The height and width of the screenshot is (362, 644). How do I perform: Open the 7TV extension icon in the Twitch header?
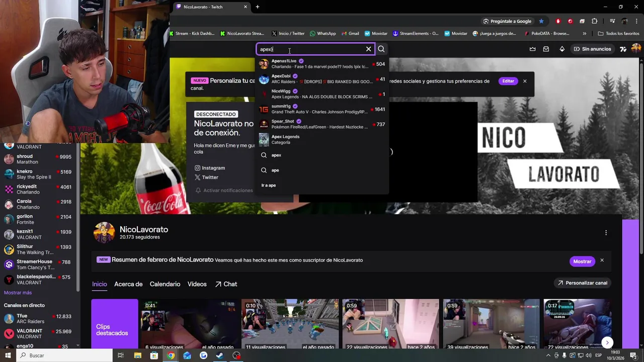pyautogui.click(x=623, y=49)
